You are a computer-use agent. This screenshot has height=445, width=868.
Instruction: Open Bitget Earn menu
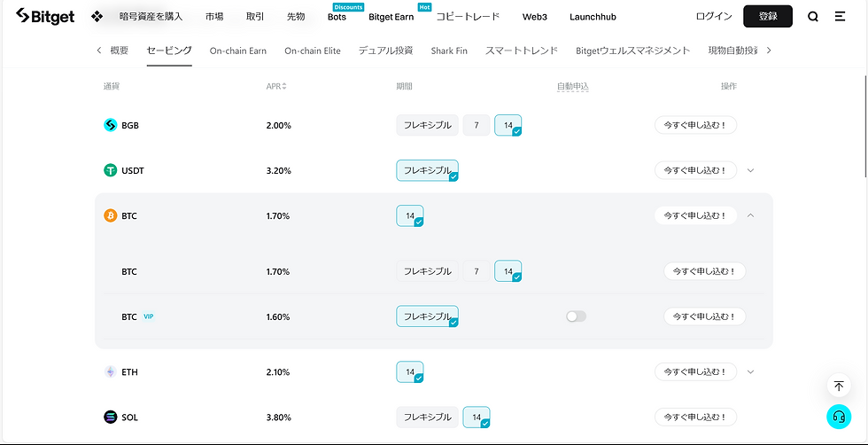(x=391, y=17)
